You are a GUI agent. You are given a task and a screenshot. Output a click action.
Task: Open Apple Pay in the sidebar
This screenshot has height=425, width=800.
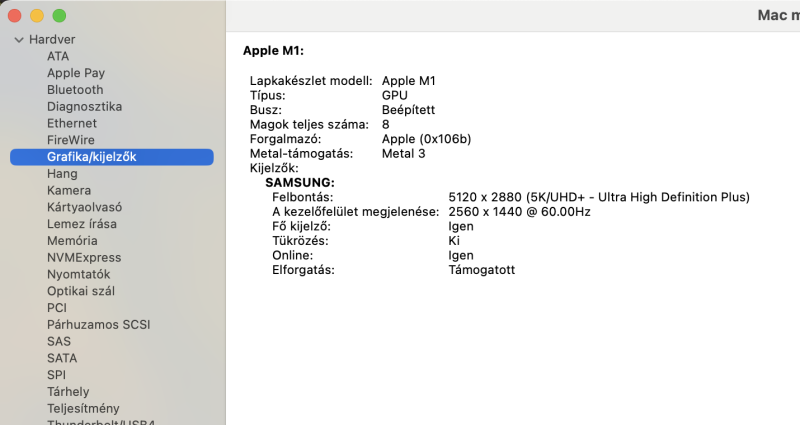click(x=76, y=73)
